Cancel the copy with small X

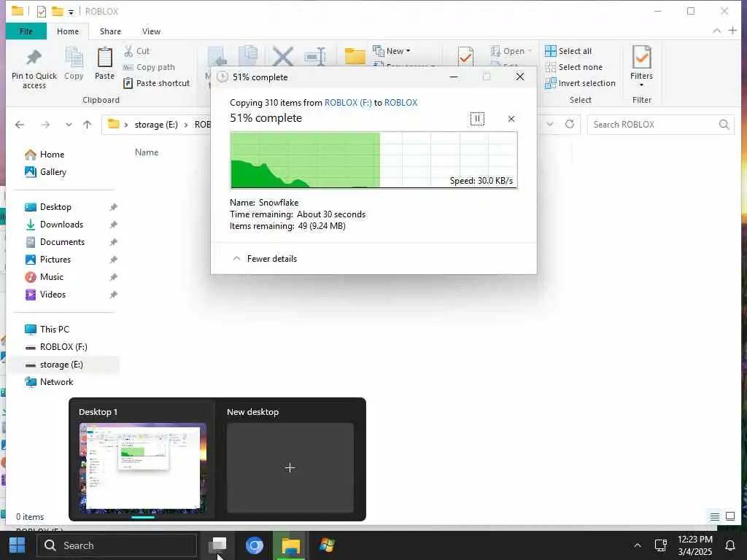[x=511, y=119]
